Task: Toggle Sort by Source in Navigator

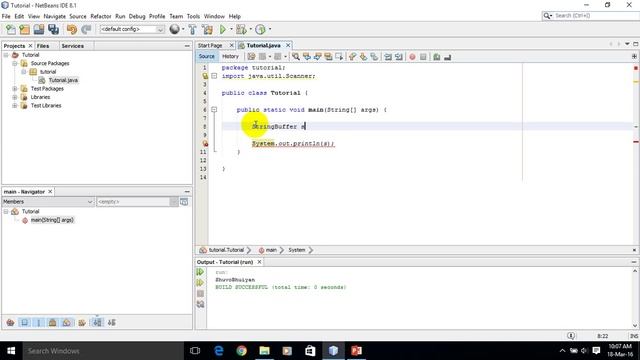Action: click(x=112, y=323)
